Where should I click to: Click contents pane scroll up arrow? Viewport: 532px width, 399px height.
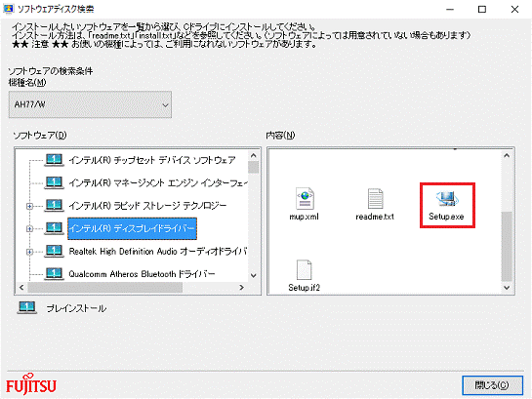coord(507,155)
